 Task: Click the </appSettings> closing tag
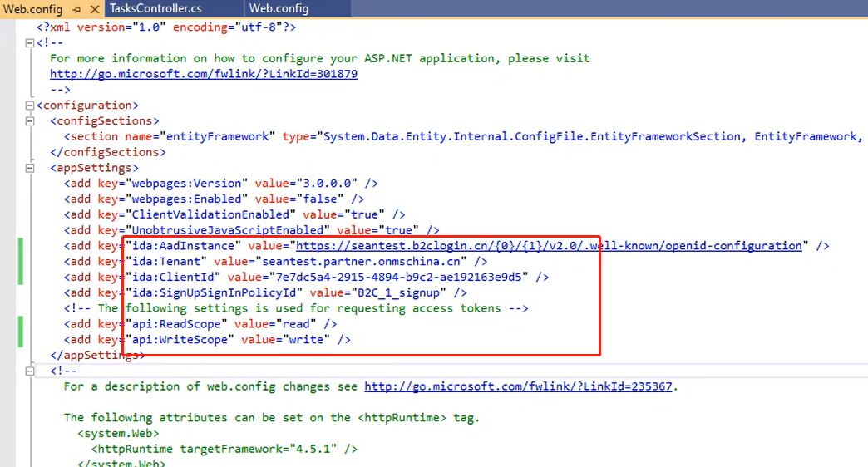97,355
